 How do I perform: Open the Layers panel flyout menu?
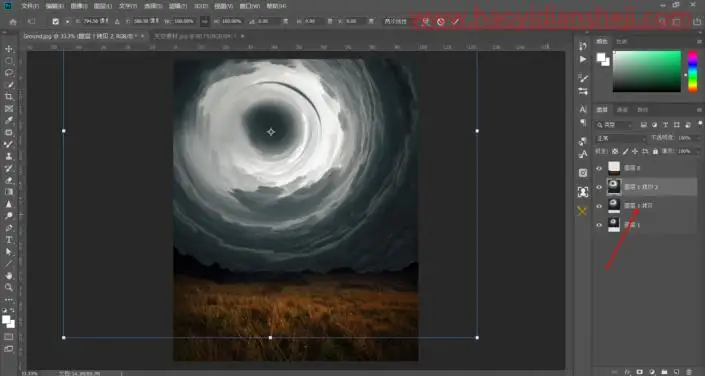[699, 110]
